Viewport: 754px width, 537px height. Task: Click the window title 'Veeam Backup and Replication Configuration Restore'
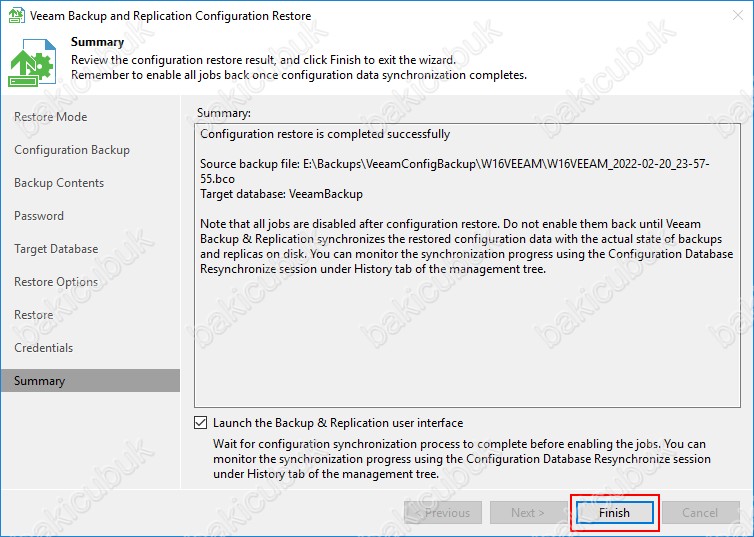[x=170, y=15]
